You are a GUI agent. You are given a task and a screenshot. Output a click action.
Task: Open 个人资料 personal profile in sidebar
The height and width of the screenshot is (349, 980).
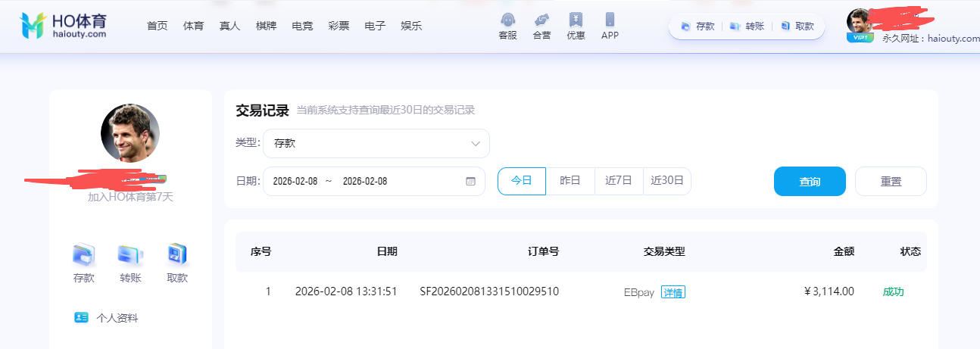coord(117,318)
